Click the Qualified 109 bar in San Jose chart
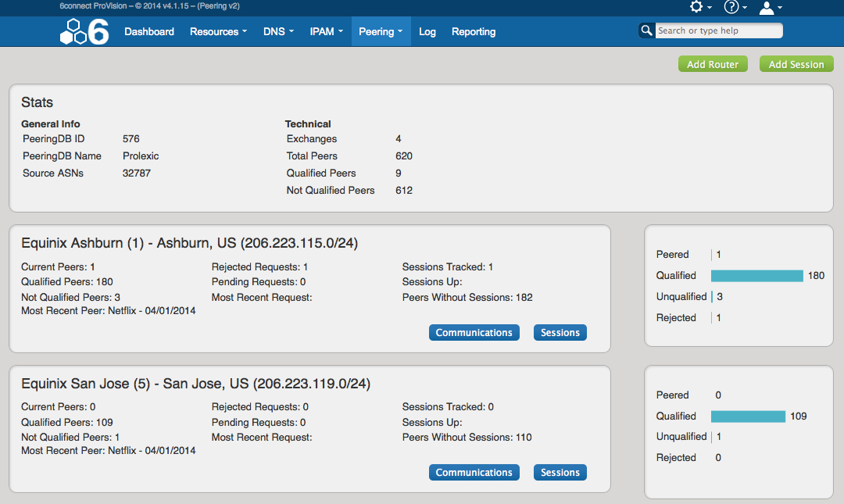The image size is (844, 504). click(x=748, y=416)
